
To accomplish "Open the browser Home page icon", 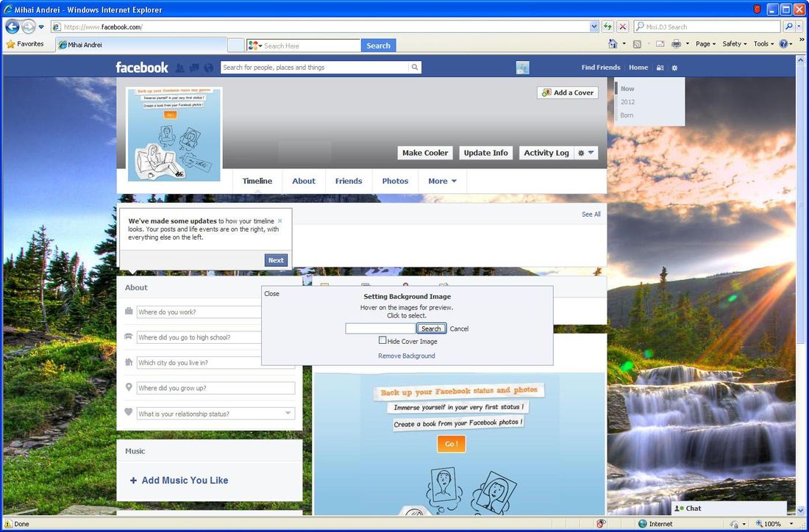I will (x=613, y=44).
